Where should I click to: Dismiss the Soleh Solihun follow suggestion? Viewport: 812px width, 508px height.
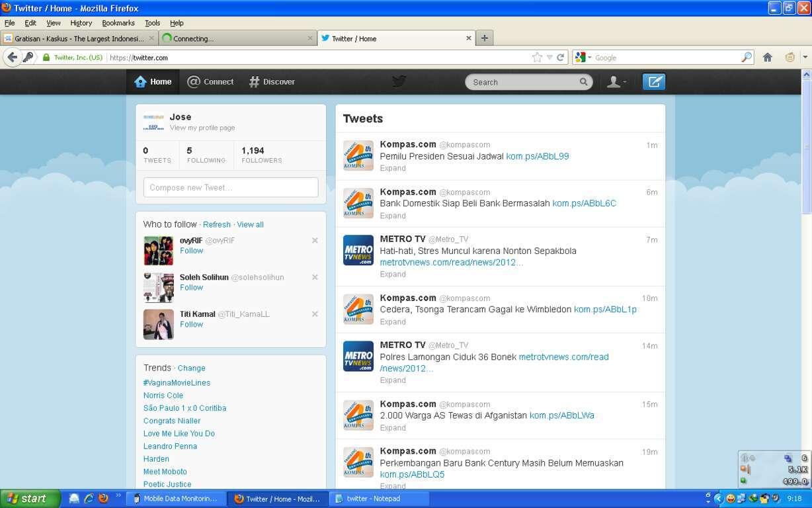coord(315,277)
